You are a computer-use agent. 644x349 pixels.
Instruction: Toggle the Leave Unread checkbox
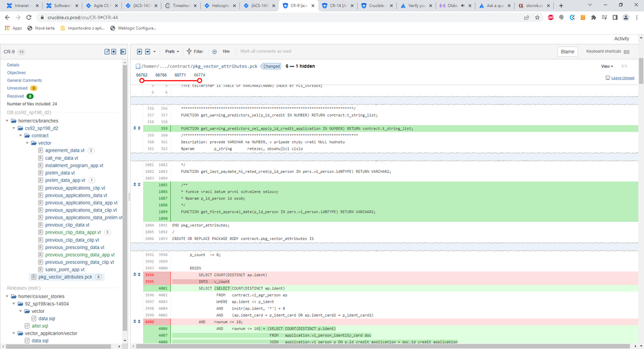[x=607, y=77]
